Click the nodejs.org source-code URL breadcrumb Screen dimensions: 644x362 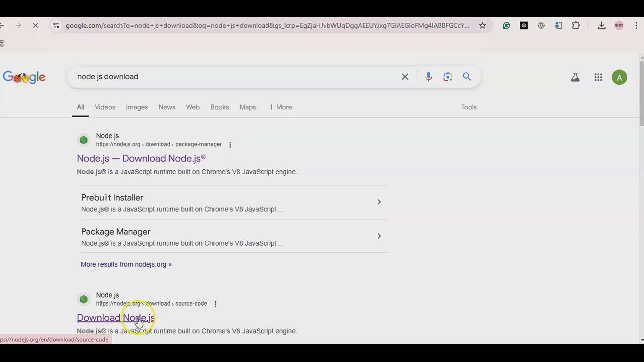click(x=152, y=304)
